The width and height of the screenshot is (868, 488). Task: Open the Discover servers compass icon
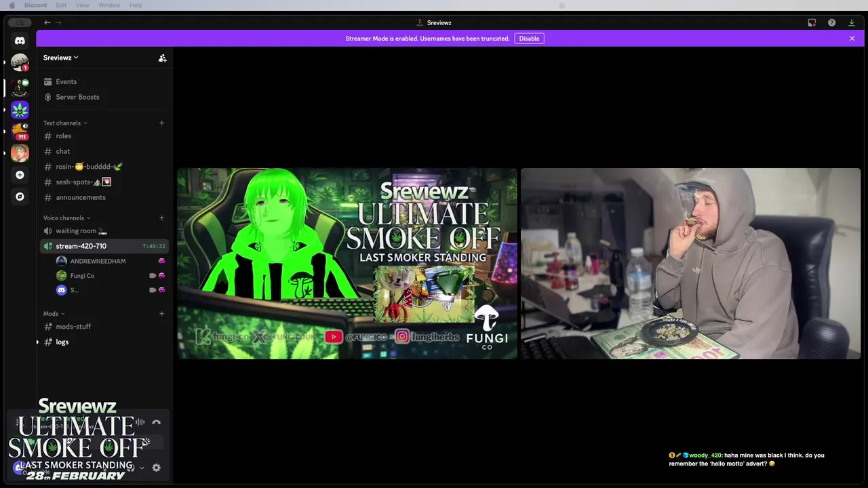(x=20, y=197)
